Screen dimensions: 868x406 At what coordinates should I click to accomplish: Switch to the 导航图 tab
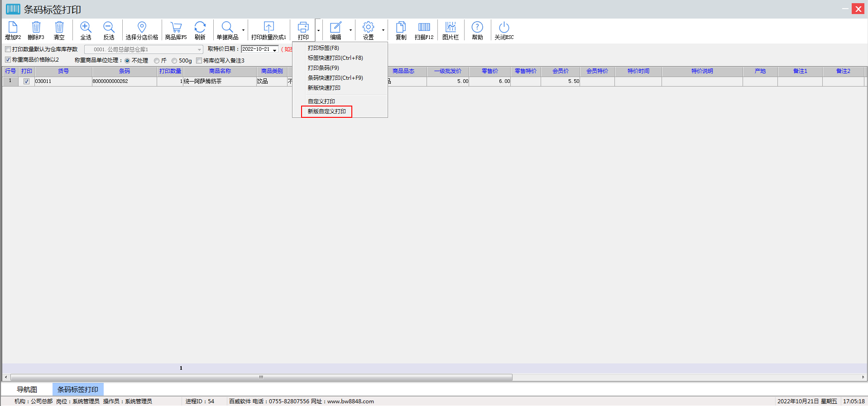pyautogui.click(x=27, y=389)
